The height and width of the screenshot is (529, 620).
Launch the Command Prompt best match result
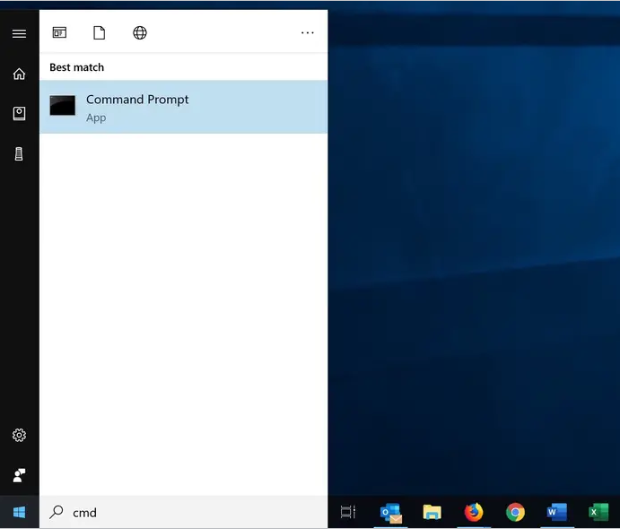pos(183,107)
